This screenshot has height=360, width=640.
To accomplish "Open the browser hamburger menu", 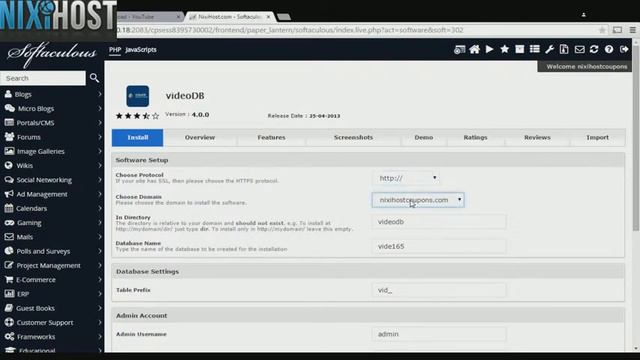I will pyautogui.click(x=632, y=30).
